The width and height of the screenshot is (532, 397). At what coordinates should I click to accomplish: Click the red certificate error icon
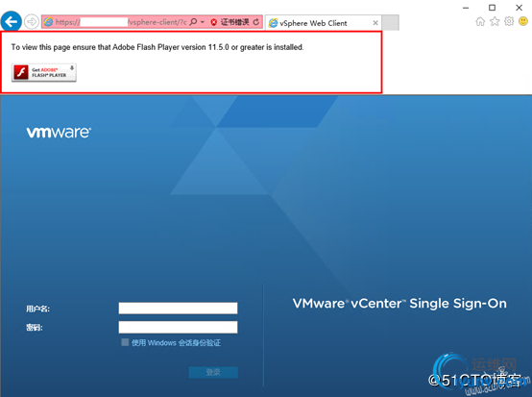click(x=214, y=22)
